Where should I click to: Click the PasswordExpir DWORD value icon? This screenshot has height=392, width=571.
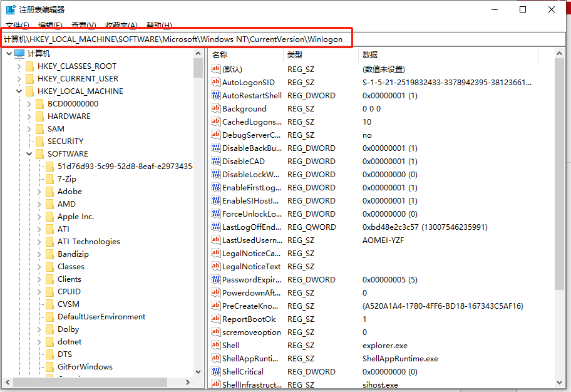[x=216, y=279]
